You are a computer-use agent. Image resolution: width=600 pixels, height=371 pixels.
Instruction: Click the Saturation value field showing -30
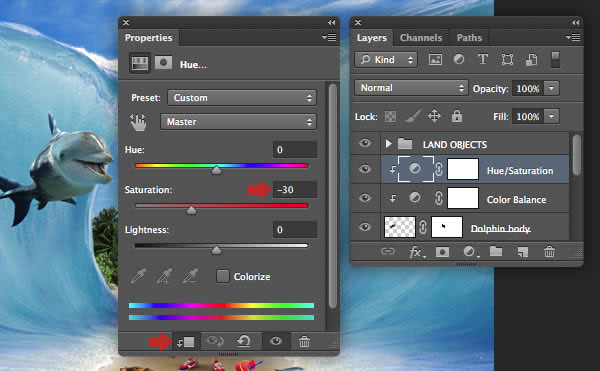pyautogui.click(x=295, y=190)
